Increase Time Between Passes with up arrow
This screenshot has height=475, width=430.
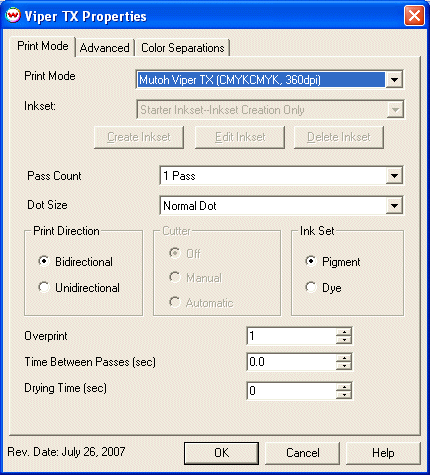tap(344, 358)
